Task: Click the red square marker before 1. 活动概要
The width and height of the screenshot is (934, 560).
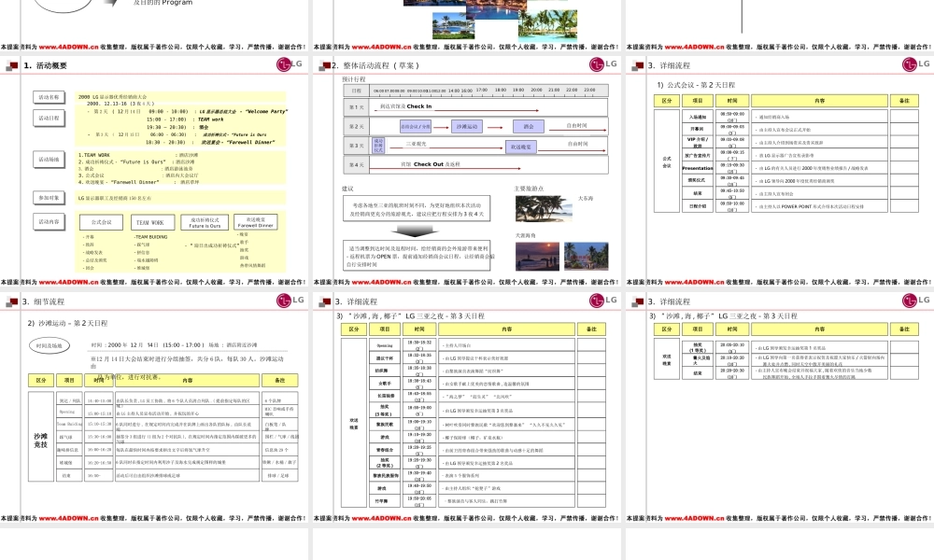Action: coord(14,66)
